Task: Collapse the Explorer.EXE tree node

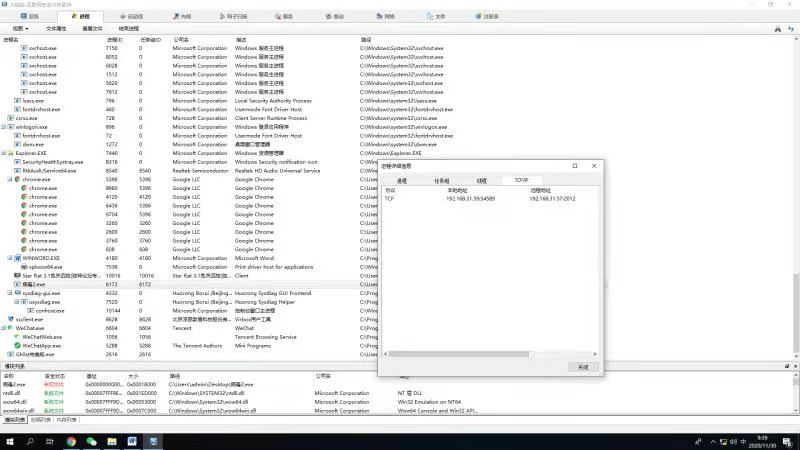Action: click(x=4, y=153)
